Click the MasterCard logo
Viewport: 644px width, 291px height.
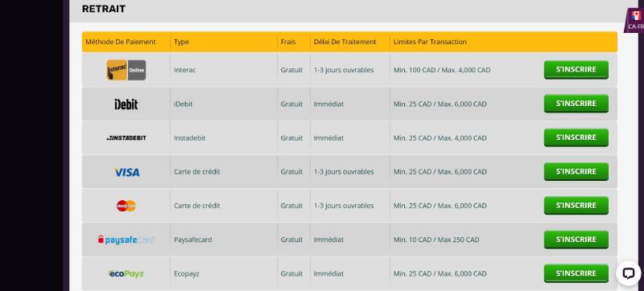click(126, 206)
